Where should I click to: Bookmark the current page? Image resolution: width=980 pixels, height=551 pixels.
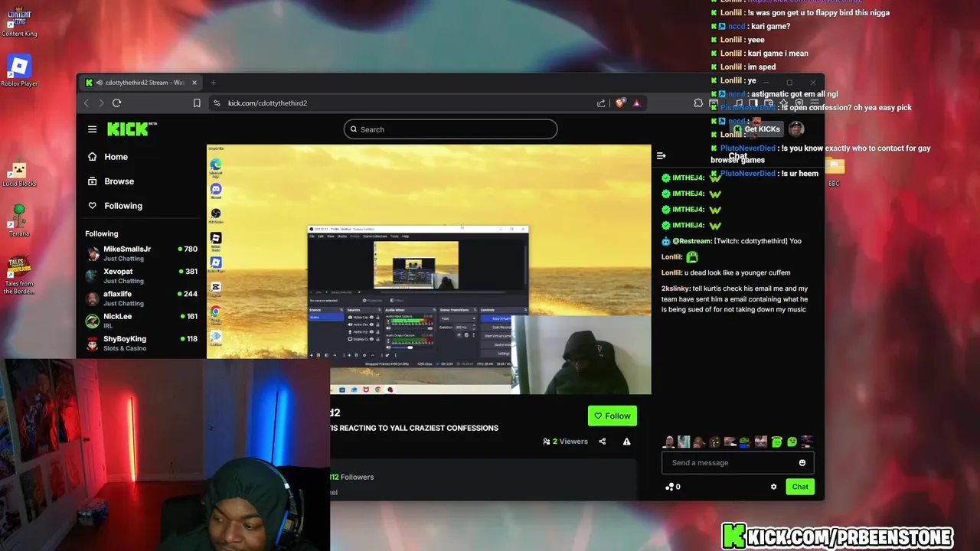[x=197, y=103]
